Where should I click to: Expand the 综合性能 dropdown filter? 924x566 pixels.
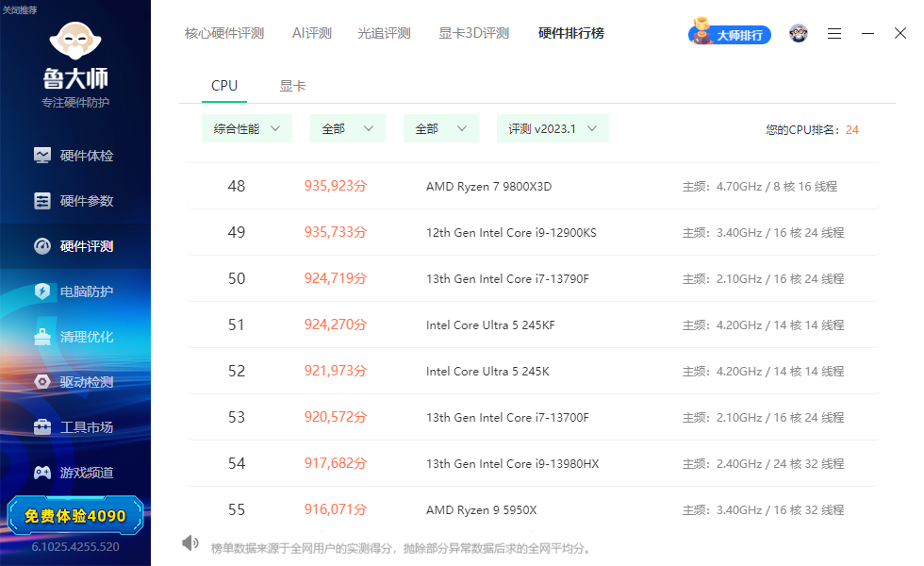tap(247, 128)
